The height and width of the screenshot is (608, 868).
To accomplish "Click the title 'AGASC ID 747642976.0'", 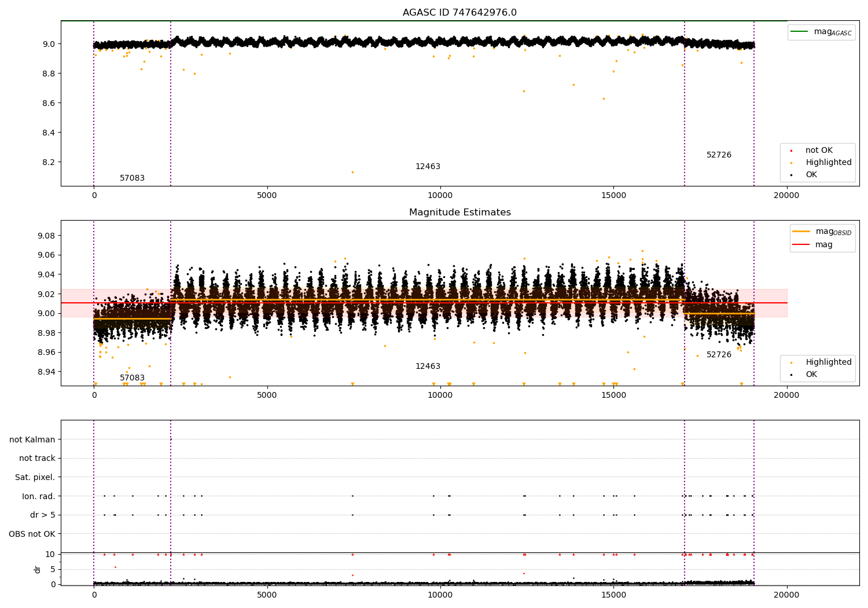I will pyautogui.click(x=459, y=13).
